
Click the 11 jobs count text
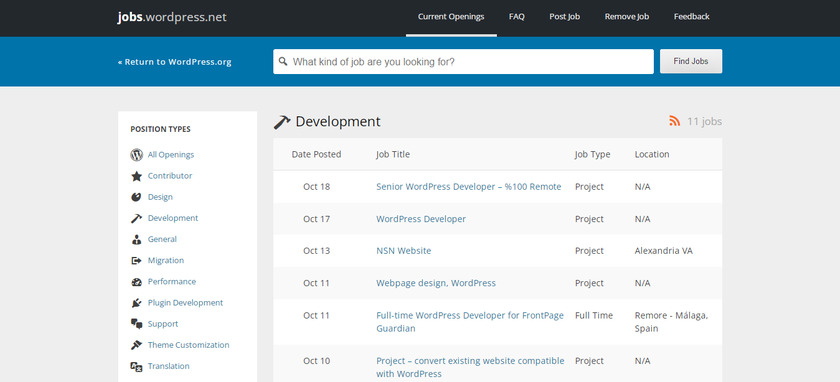(704, 122)
